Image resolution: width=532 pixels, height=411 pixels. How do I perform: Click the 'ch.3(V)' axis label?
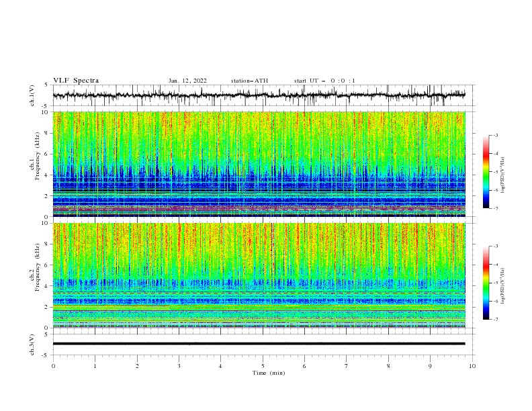32,345
